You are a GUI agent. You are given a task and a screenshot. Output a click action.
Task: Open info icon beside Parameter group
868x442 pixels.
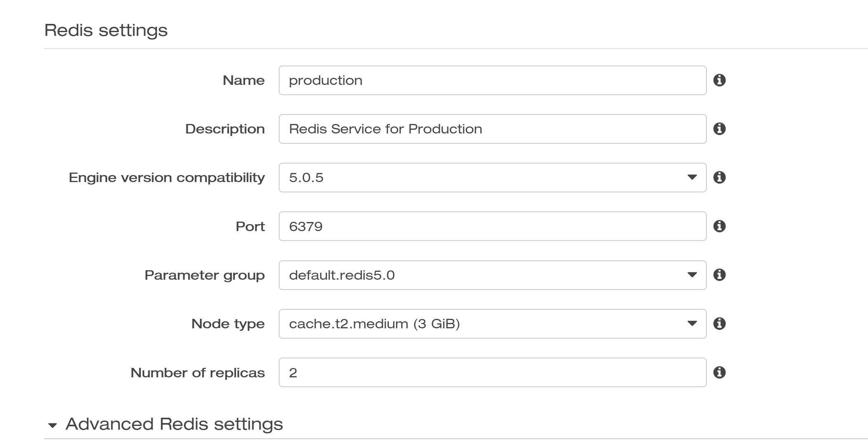coord(719,275)
